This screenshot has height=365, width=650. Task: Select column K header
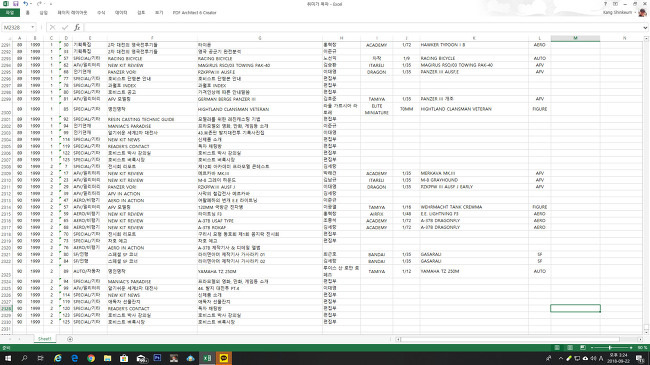[x=474, y=38]
